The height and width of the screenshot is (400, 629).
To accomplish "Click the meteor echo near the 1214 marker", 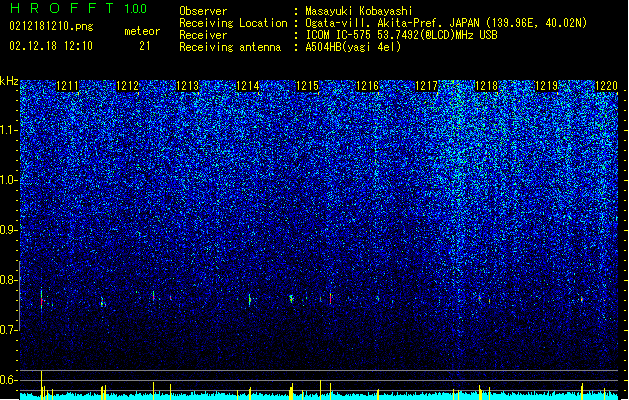I will coord(250,299).
